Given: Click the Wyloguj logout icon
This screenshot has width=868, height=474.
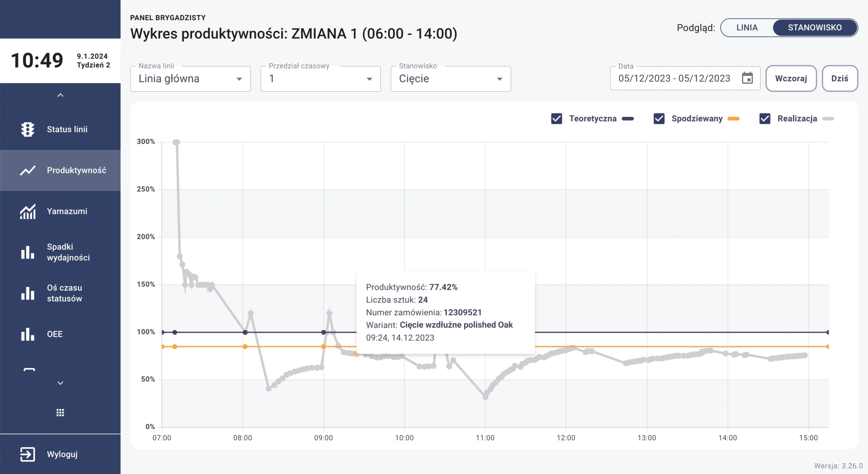Looking at the screenshot, I should pyautogui.click(x=27, y=454).
